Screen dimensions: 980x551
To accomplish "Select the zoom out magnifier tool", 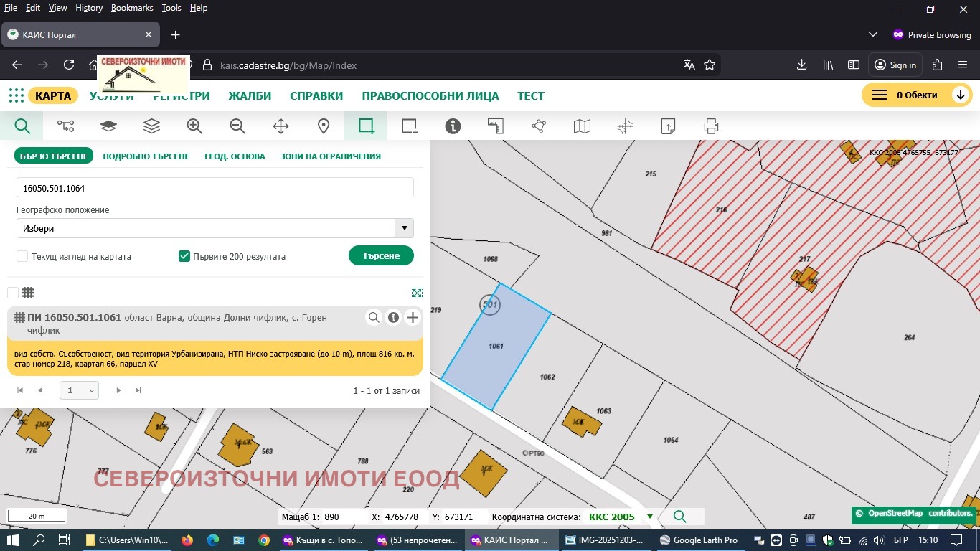I will [237, 126].
